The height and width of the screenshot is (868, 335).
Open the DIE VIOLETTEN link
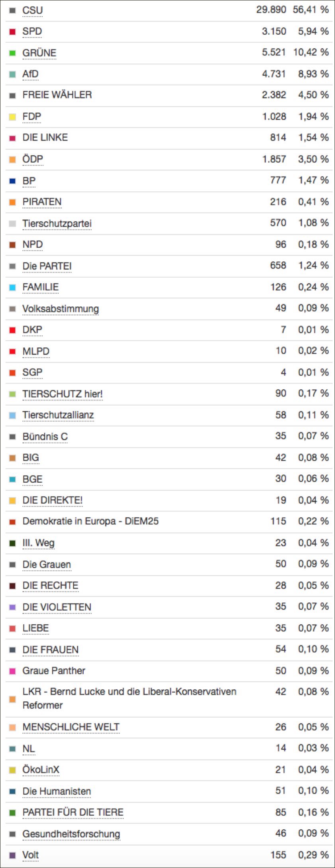57,607
